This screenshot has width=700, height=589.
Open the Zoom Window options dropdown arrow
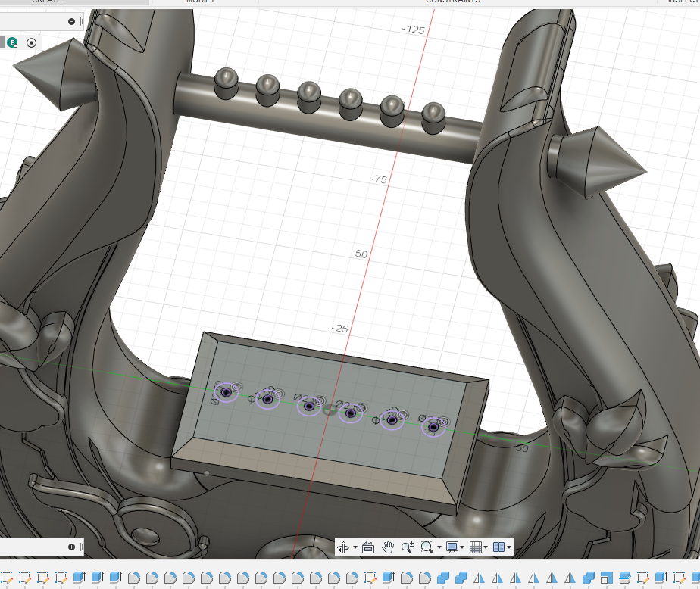pos(439,547)
